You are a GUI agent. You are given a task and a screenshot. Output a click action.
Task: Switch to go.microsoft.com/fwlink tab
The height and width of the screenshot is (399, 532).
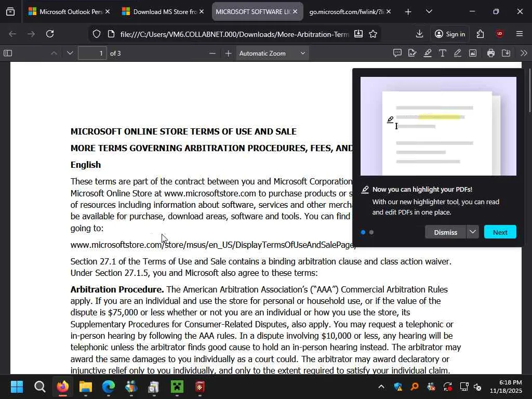coord(346,11)
